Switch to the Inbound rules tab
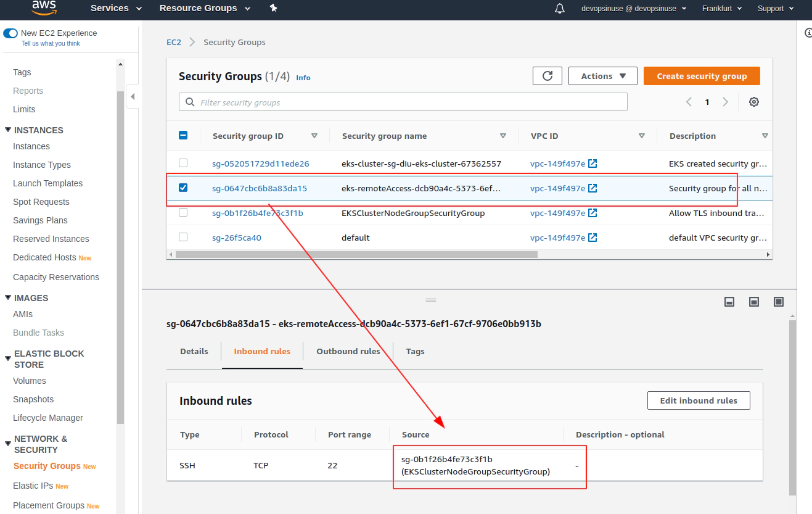This screenshot has height=514, width=812. click(262, 351)
